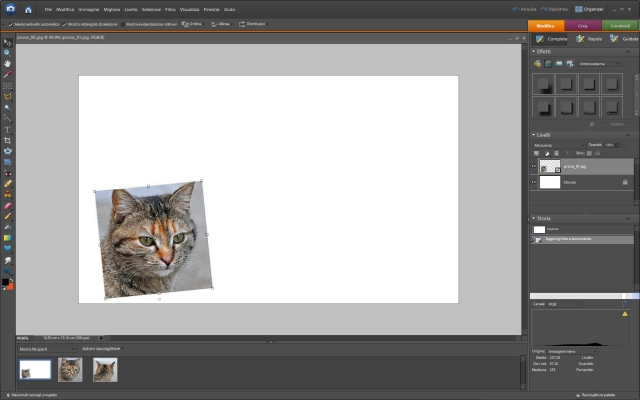
Task: Select the horizontal Type tool
Action: pyautogui.click(x=8, y=129)
